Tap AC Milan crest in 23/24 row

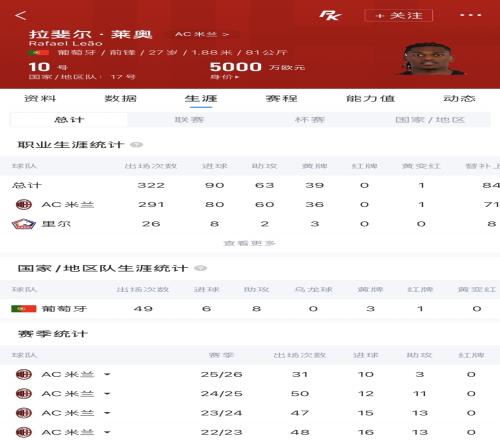pyautogui.click(x=24, y=413)
